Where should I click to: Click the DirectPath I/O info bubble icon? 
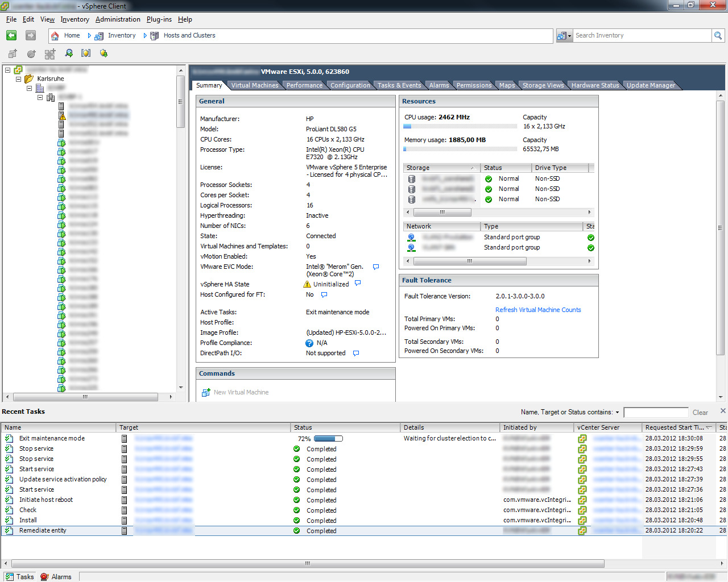click(x=356, y=353)
